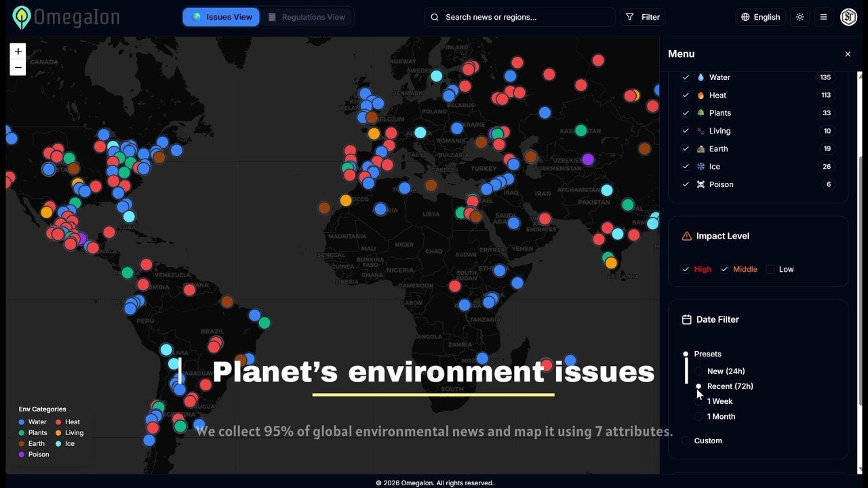The width and height of the screenshot is (868, 488).
Task: Uncheck the High impact level checkbox
Action: (686, 269)
